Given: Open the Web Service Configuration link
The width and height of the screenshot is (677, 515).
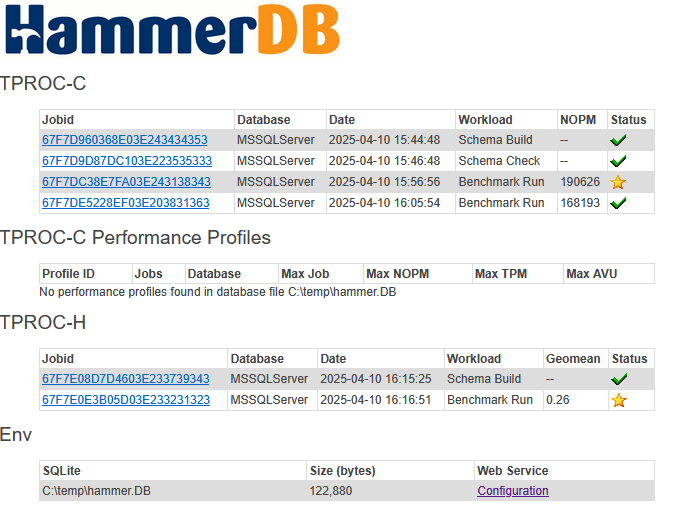Looking at the screenshot, I should 513,491.
